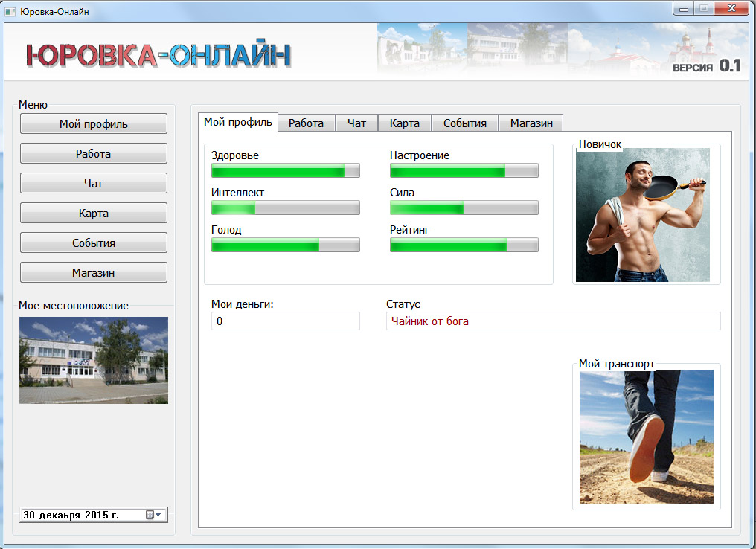
Task: Switch to the Карта tab
Action: [x=404, y=123]
